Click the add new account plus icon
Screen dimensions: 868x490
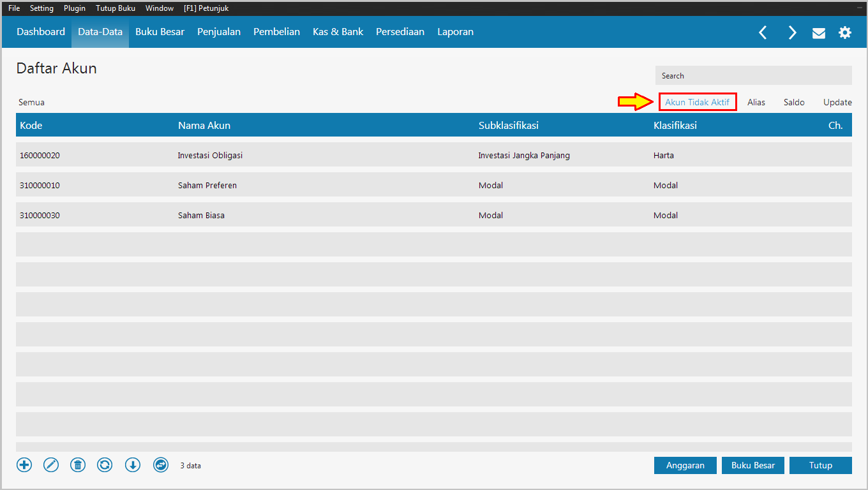(x=24, y=465)
